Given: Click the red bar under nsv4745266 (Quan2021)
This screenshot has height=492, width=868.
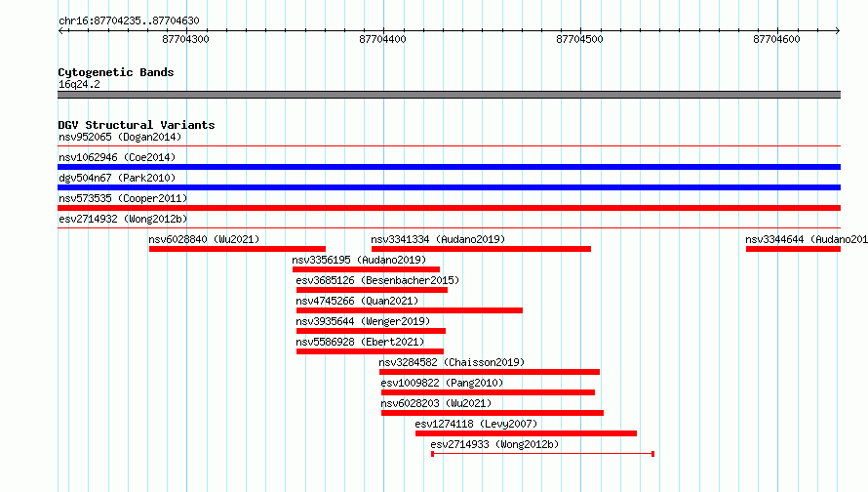Looking at the screenshot, I should tap(409, 310).
